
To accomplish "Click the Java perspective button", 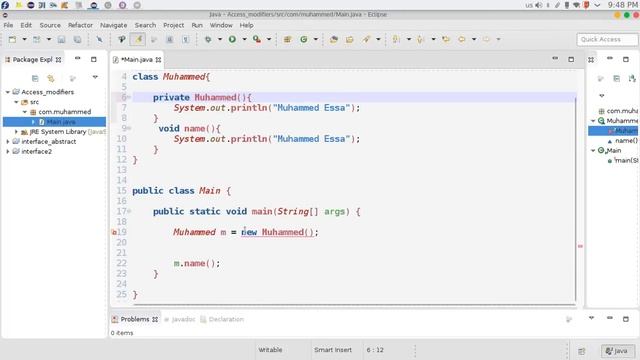I will pos(618,351).
